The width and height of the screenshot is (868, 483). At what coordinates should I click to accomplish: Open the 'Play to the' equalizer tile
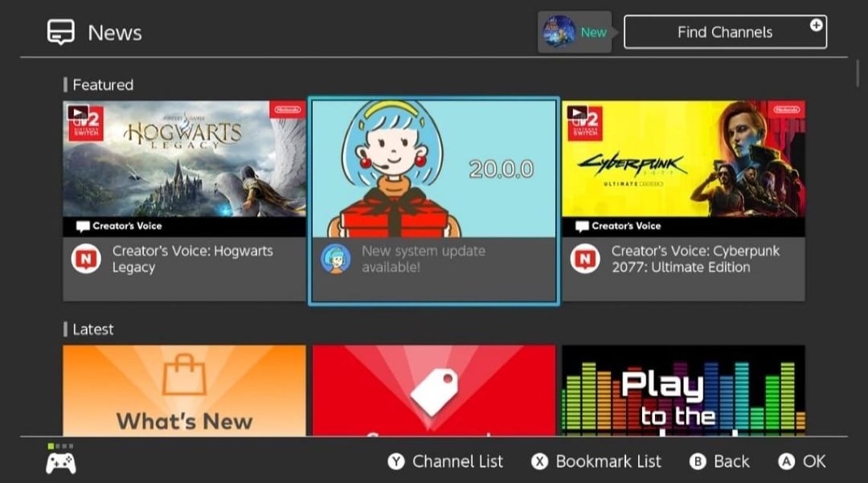(x=683, y=391)
